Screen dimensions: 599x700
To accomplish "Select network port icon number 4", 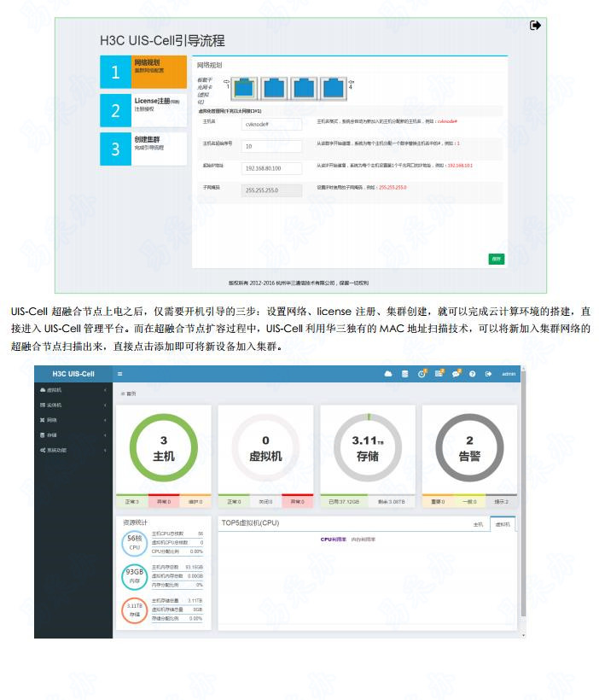I will pyautogui.click(x=334, y=87).
